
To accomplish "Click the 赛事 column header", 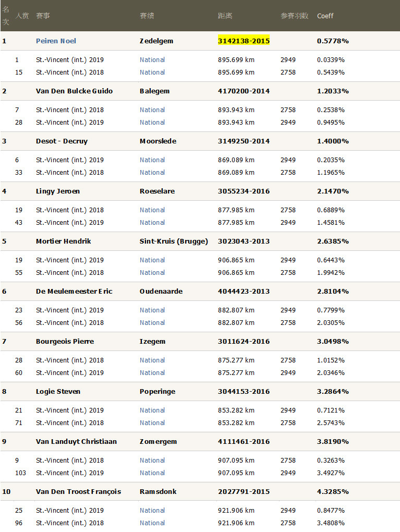I will coord(43,16).
